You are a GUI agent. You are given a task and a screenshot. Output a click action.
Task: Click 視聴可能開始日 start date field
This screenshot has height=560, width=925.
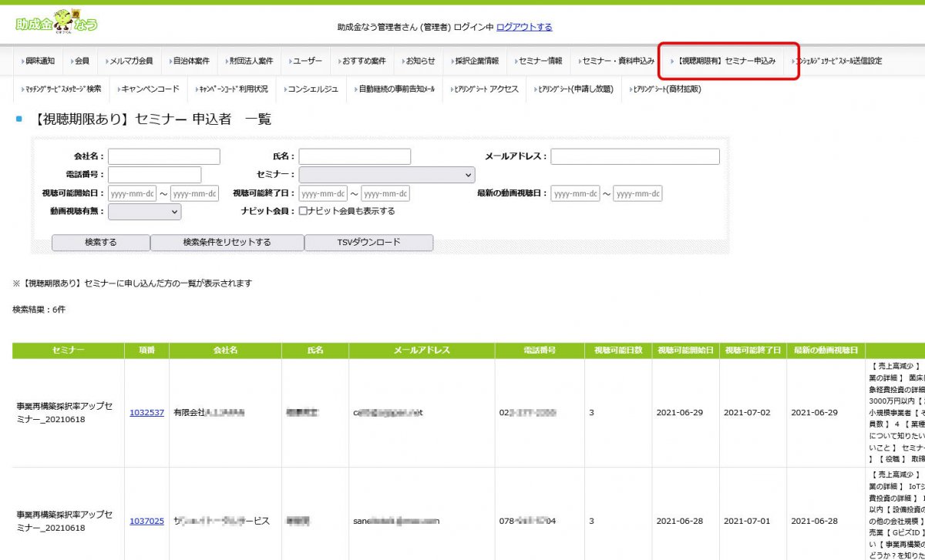click(x=133, y=193)
